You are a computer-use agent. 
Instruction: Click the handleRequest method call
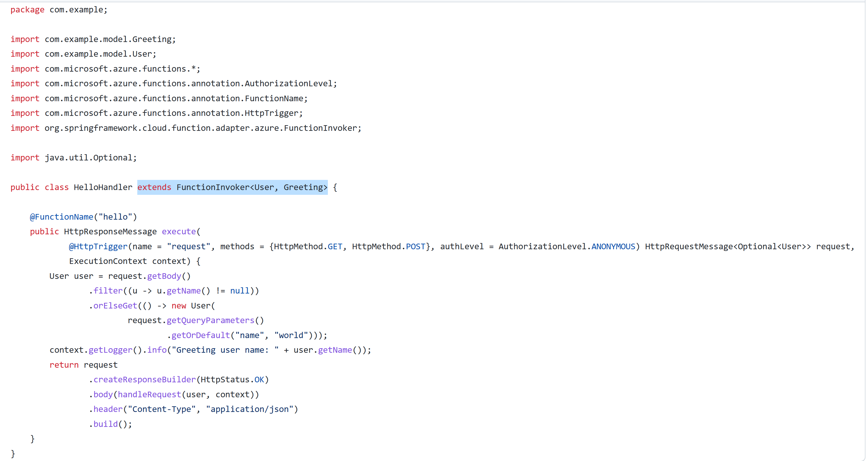click(149, 394)
